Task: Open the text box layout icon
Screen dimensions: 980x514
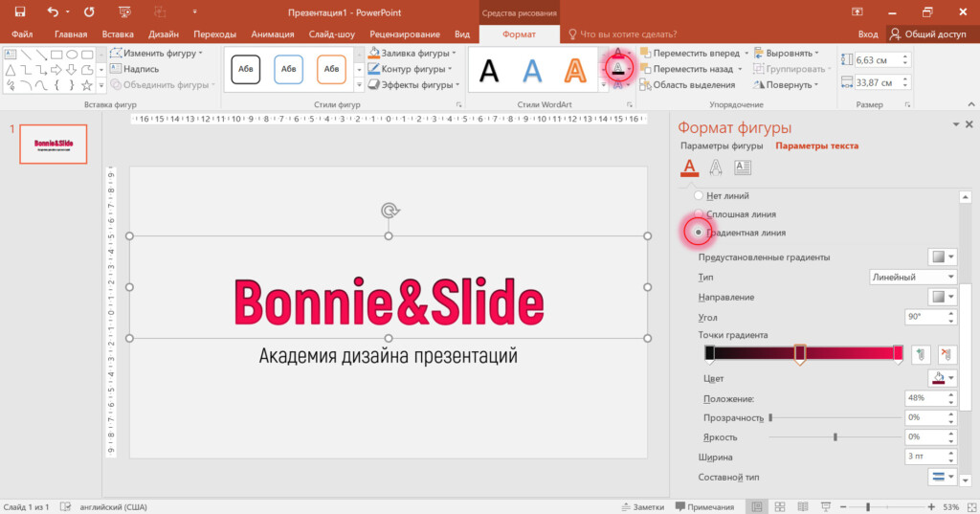Action: point(743,168)
